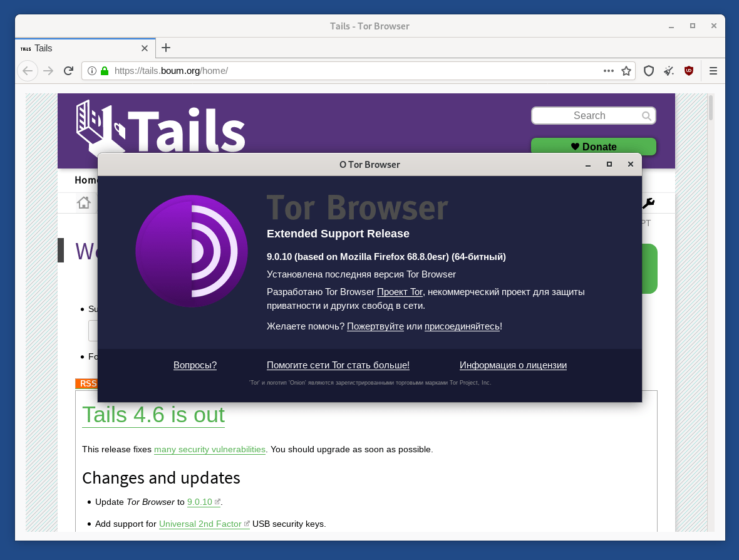
Task: Close the 'О Tor Browser' dialog
Action: coord(631,165)
